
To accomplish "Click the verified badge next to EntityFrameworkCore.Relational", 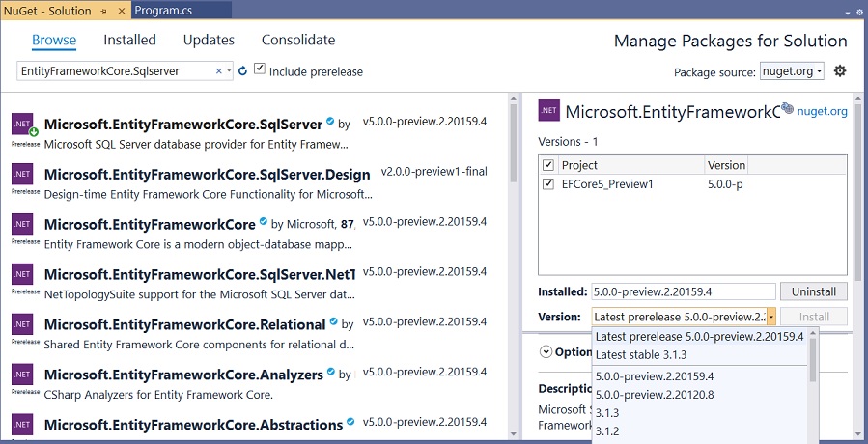I will coord(334,320).
